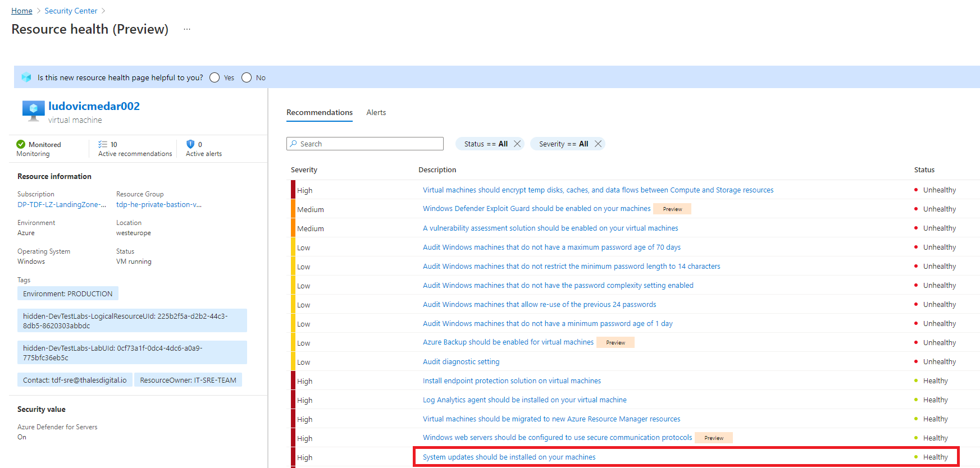Click Unhealthy status on Audit diagnostic setting row

[939, 361]
